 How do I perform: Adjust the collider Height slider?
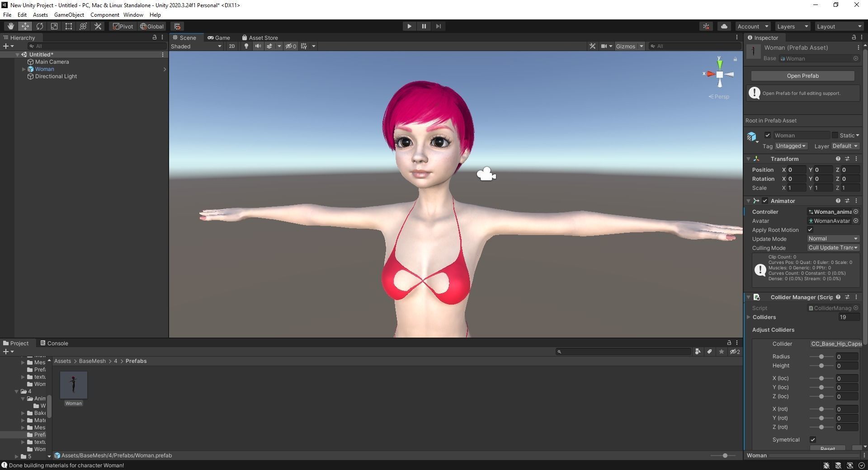[821, 366]
